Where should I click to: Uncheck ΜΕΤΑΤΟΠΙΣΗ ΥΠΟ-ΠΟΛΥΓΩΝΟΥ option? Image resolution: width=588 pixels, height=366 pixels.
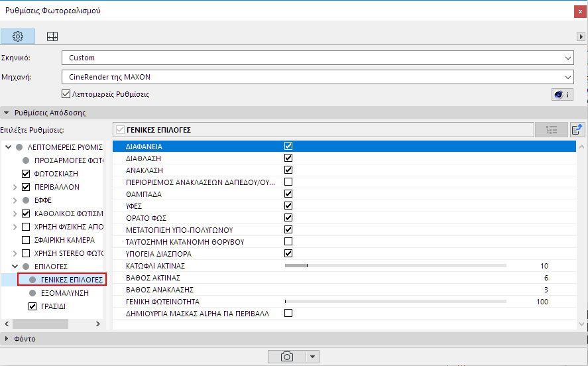[x=288, y=229]
